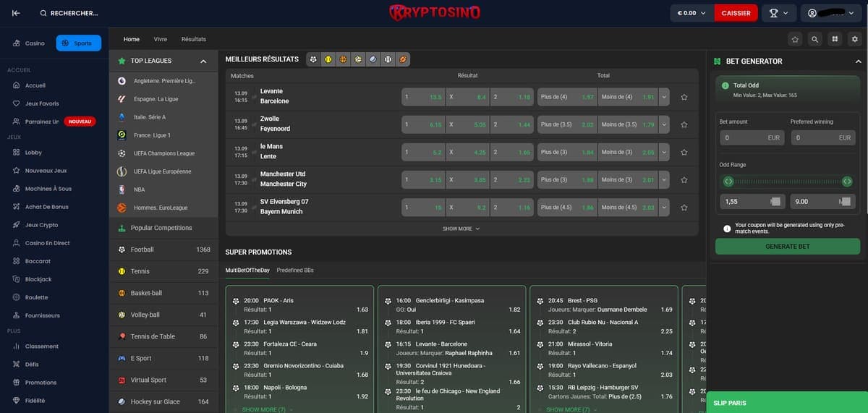Bet on Levante win at 13.5
This screenshot has height=413, width=868.
(x=422, y=97)
